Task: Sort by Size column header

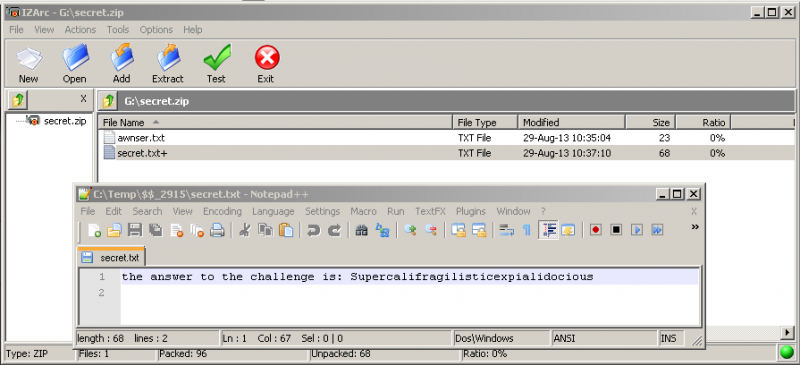Action: pos(652,123)
